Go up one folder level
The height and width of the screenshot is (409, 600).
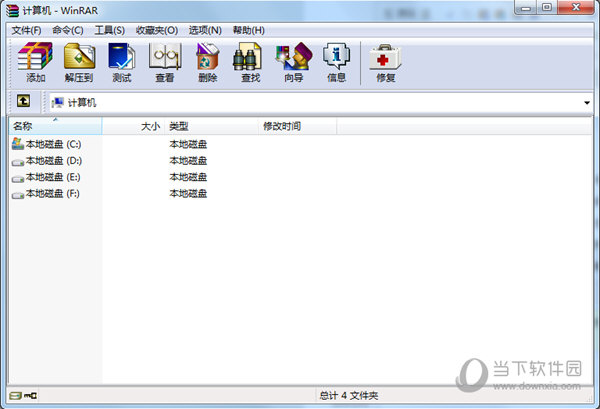click(x=22, y=102)
